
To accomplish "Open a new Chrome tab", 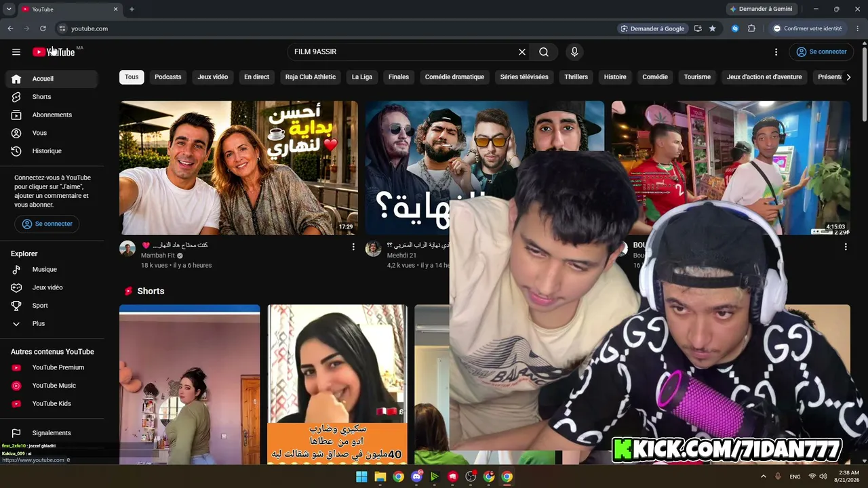I will (132, 9).
